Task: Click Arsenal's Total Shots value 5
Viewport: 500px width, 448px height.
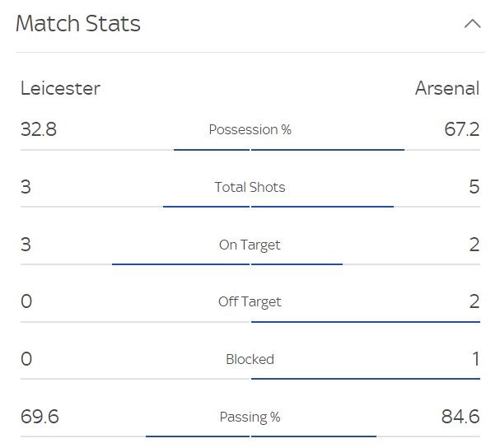Action: coord(474,187)
